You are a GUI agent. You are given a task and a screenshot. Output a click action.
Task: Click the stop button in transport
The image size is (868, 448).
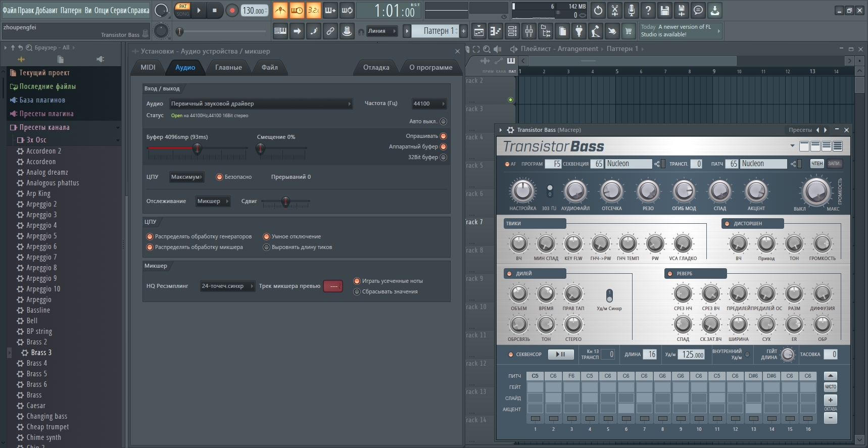[x=215, y=10]
